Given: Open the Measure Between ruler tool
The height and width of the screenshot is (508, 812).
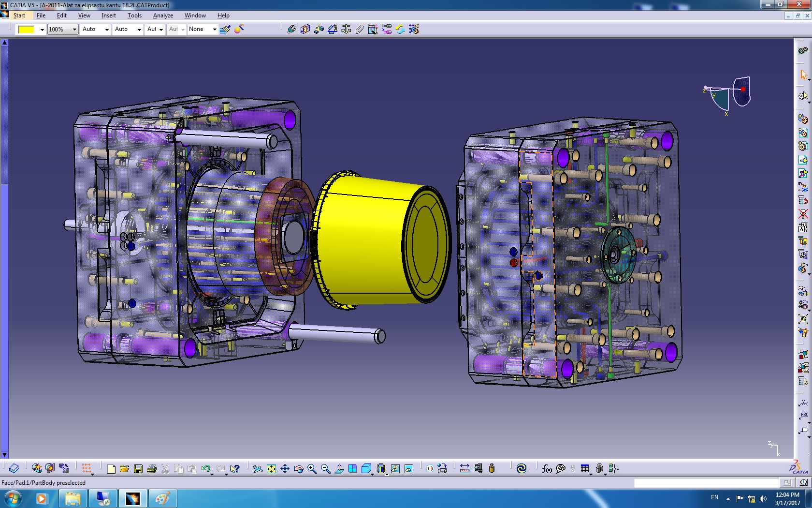Looking at the screenshot, I should (x=464, y=469).
